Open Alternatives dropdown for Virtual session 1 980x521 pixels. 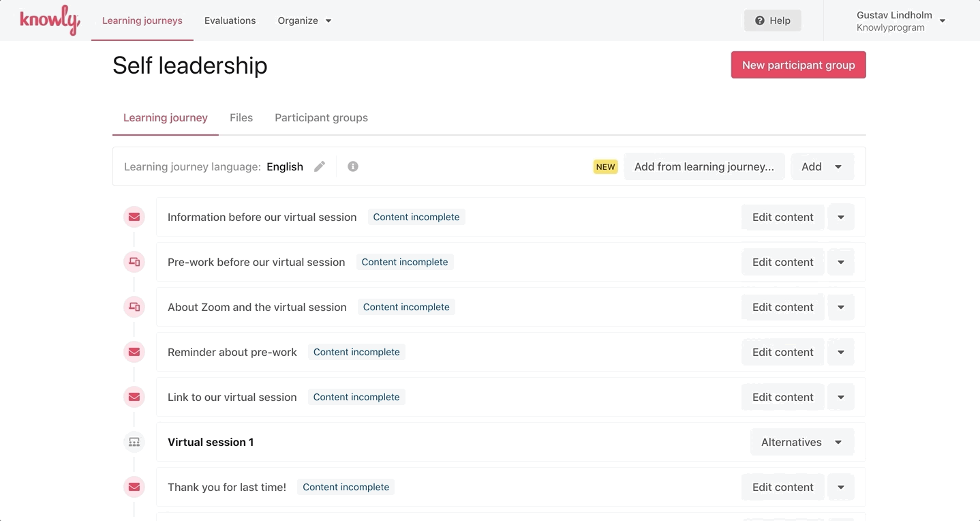(x=801, y=442)
